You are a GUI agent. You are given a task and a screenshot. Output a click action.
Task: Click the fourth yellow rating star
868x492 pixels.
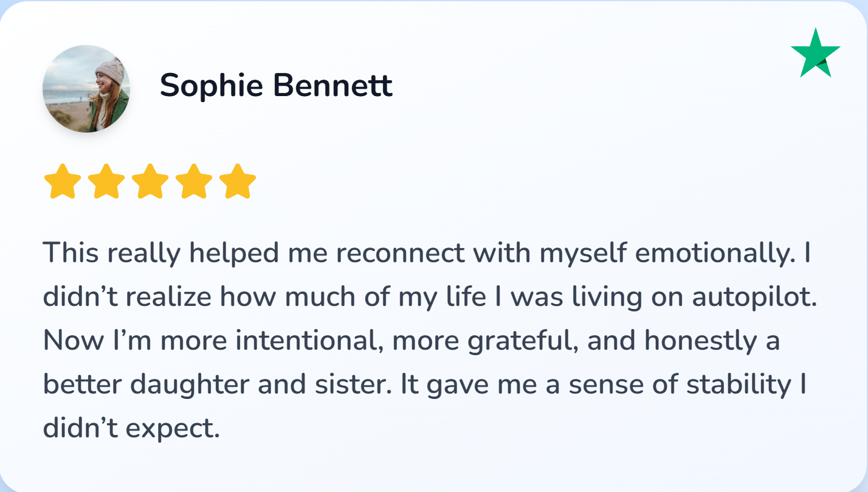pyautogui.click(x=194, y=181)
